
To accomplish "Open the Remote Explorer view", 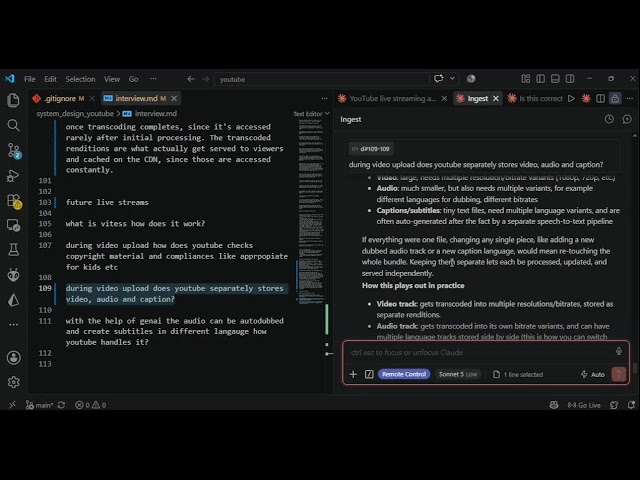I will click(13, 225).
